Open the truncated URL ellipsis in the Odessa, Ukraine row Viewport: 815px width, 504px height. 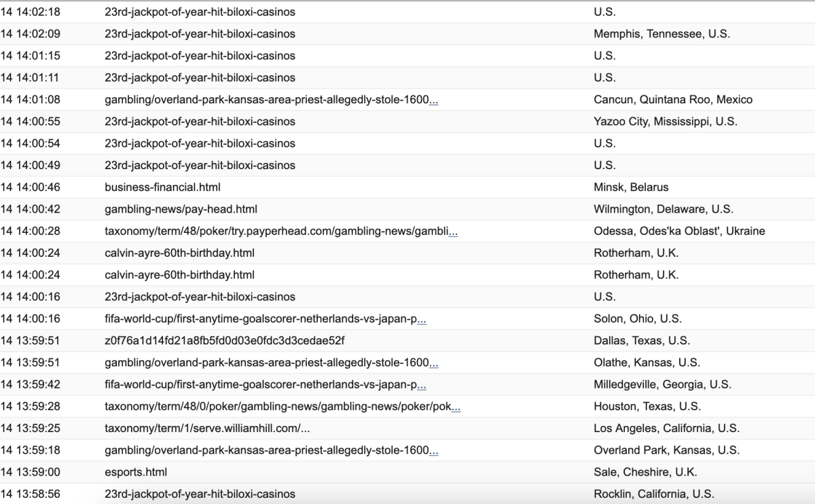(x=453, y=231)
